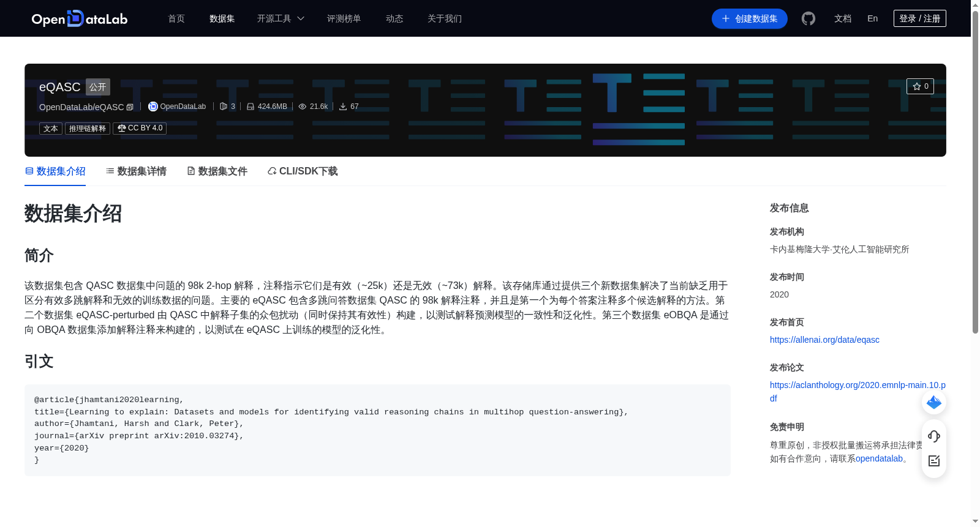
Task: Switch to CLI/SDK下载 tab
Action: [x=303, y=171]
